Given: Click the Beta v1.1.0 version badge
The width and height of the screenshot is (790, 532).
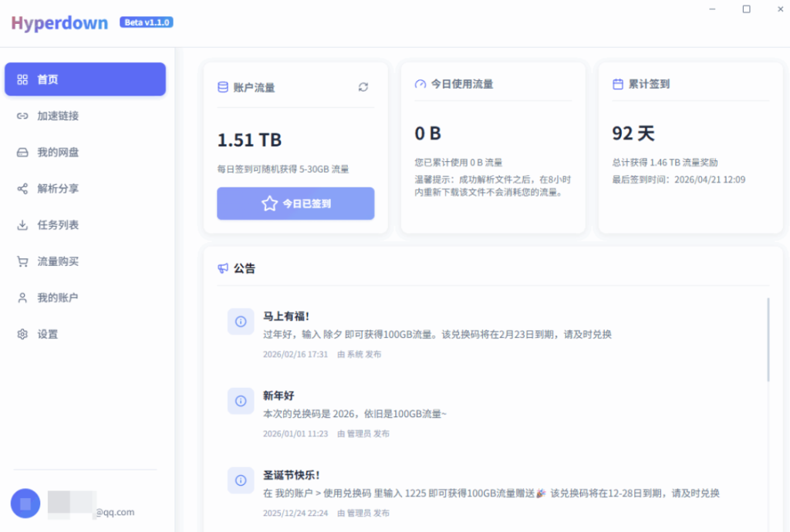Looking at the screenshot, I should pos(147,22).
